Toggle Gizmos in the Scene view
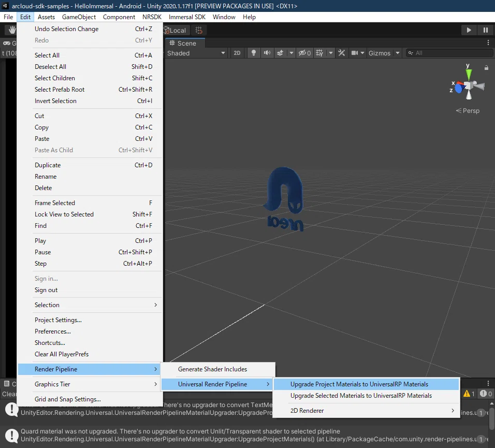This screenshot has height=448, width=495. (380, 53)
